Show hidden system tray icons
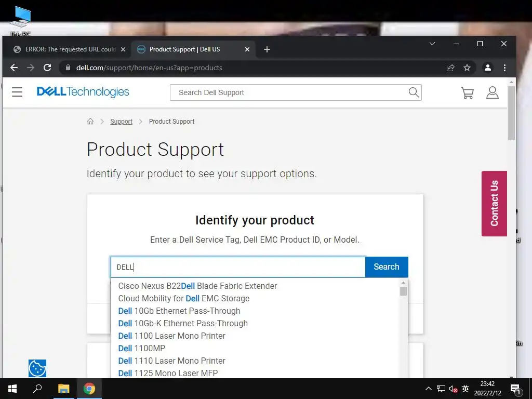Viewport: 532px width, 399px height. 428,389
